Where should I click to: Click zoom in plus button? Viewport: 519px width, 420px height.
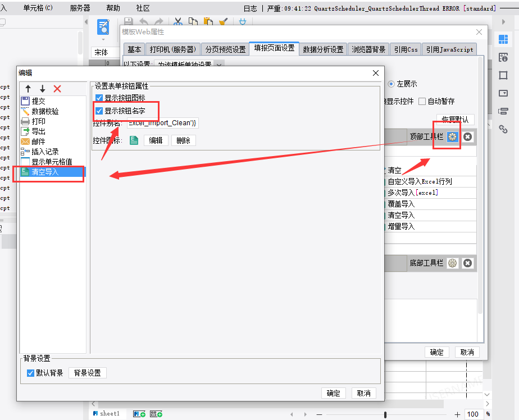click(457, 414)
